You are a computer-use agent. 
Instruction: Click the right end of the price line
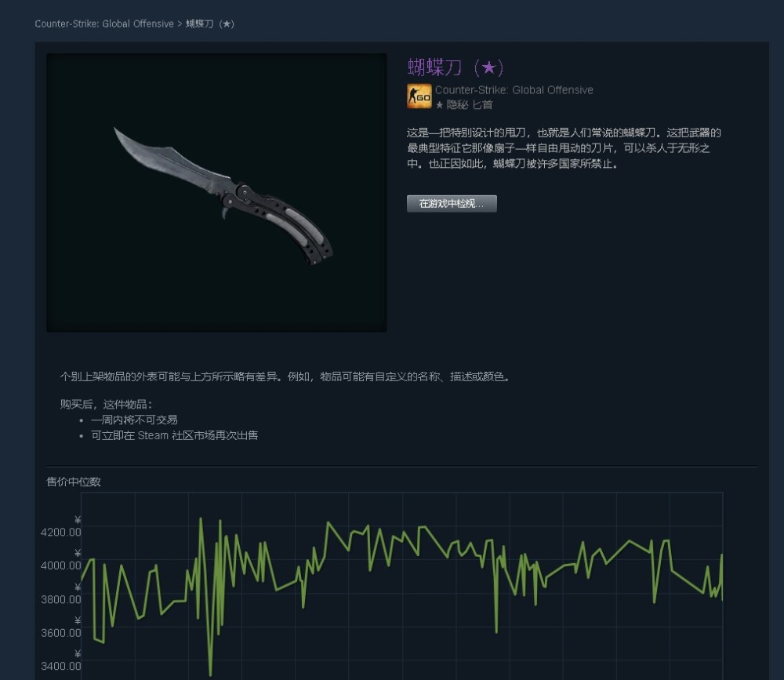point(721,598)
